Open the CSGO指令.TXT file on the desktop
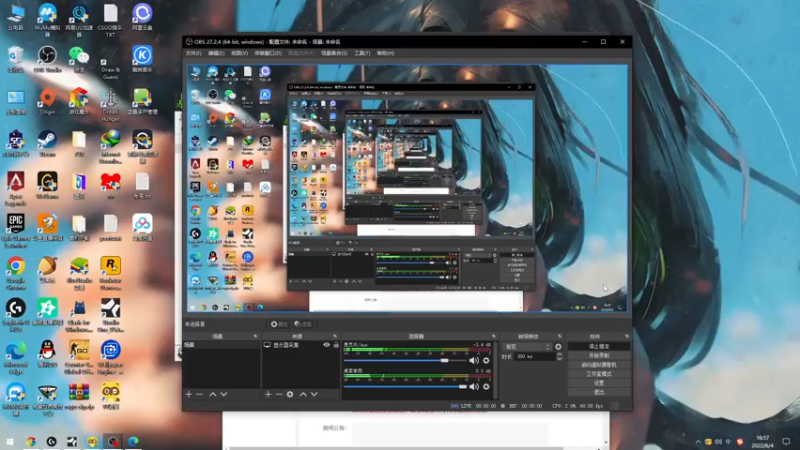 tap(111, 20)
